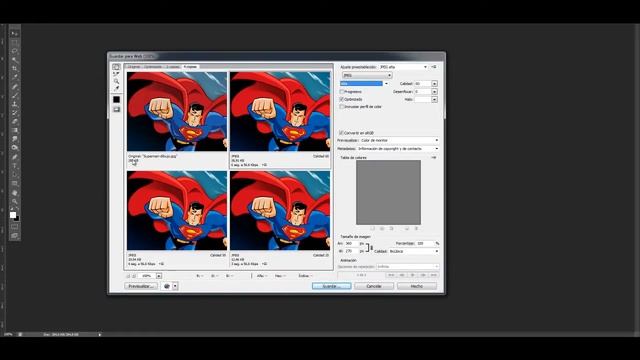This screenshot has height=360, width=640.
Task: Click the image height input field
Action: point(351,251)
